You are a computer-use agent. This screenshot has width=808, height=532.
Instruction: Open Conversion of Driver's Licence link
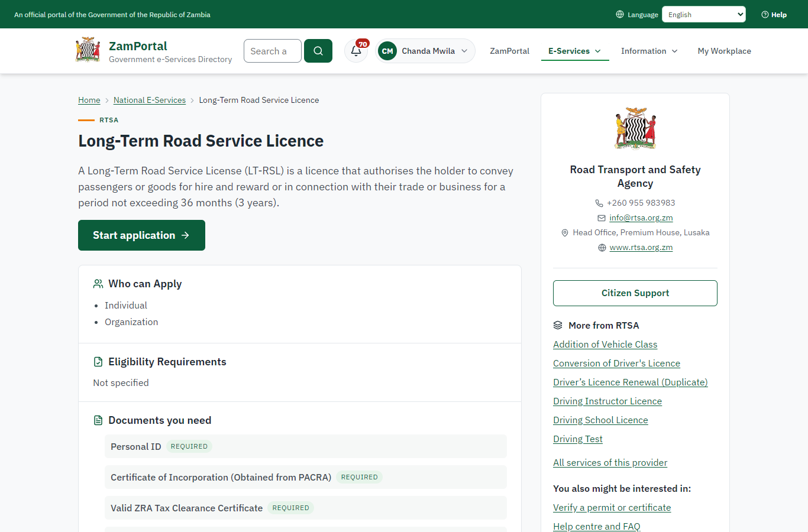pos(616,364)
